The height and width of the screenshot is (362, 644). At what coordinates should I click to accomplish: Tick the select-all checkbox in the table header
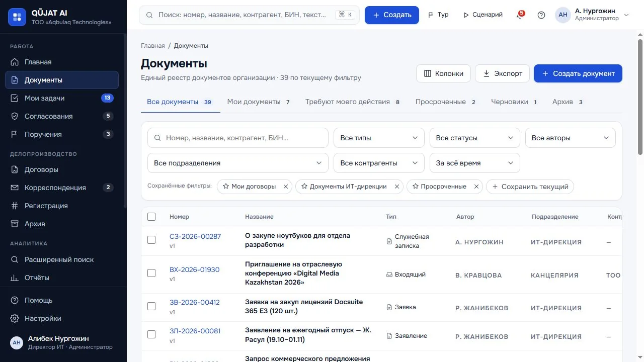point(151,217)
